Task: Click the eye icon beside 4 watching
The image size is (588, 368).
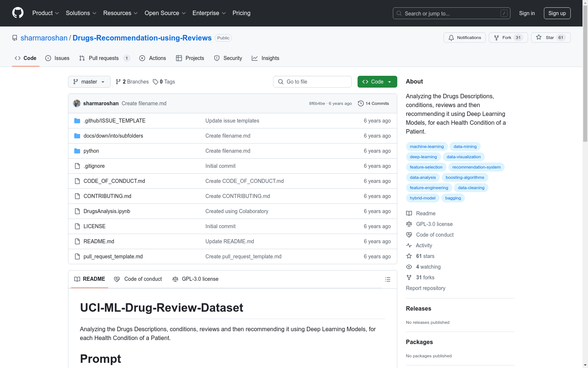Action: click(409, 267)
